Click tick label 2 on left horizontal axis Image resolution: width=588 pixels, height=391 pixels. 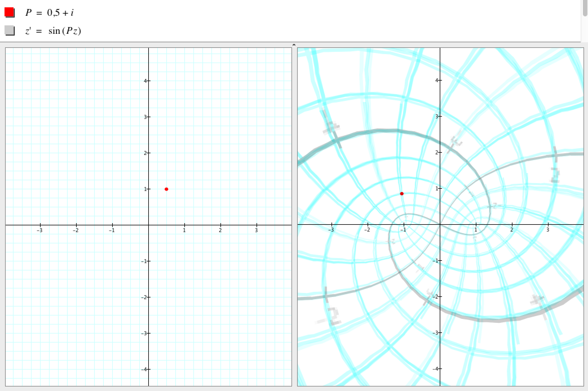[220, 230]
